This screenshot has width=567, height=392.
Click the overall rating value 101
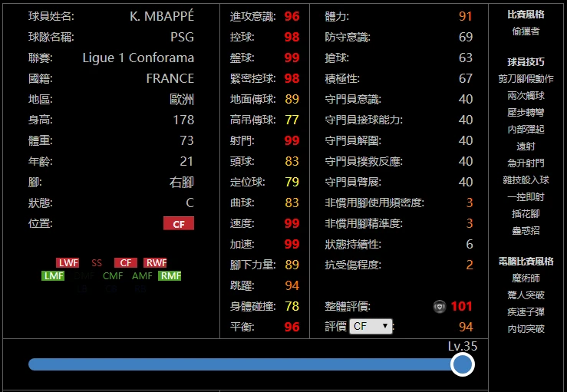pyautogui.click(x=461, y=307)
